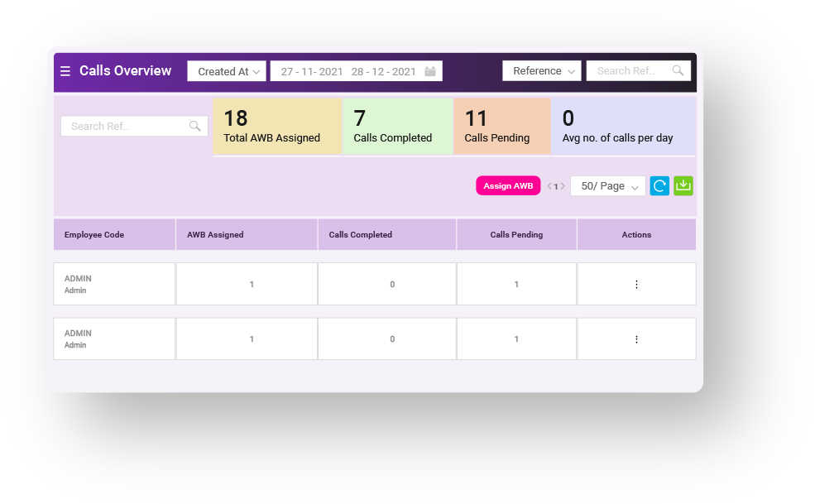This screenshot has width=815, height=504.
Task: Open actions menu for first ADMIN row
Action: (637, 285)
